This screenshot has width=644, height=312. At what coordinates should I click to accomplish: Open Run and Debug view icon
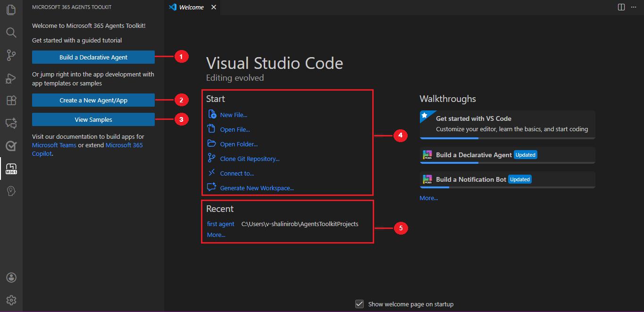[11, 78]
